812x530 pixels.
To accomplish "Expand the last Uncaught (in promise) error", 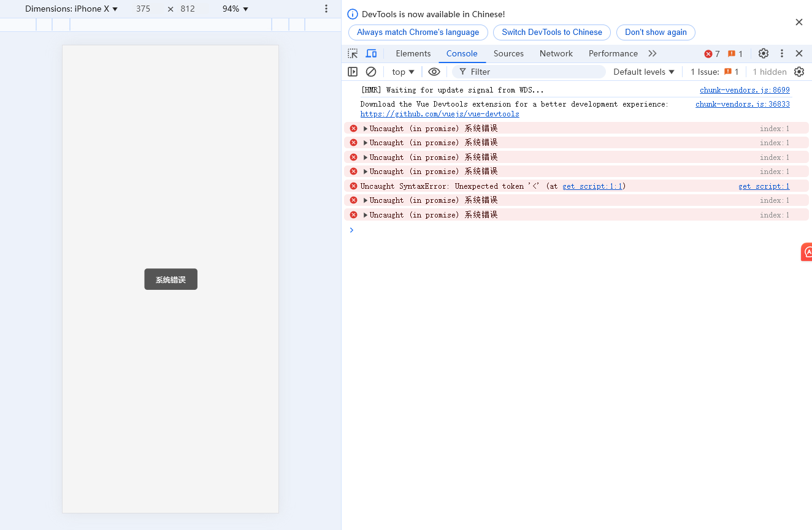I will 366,215.
